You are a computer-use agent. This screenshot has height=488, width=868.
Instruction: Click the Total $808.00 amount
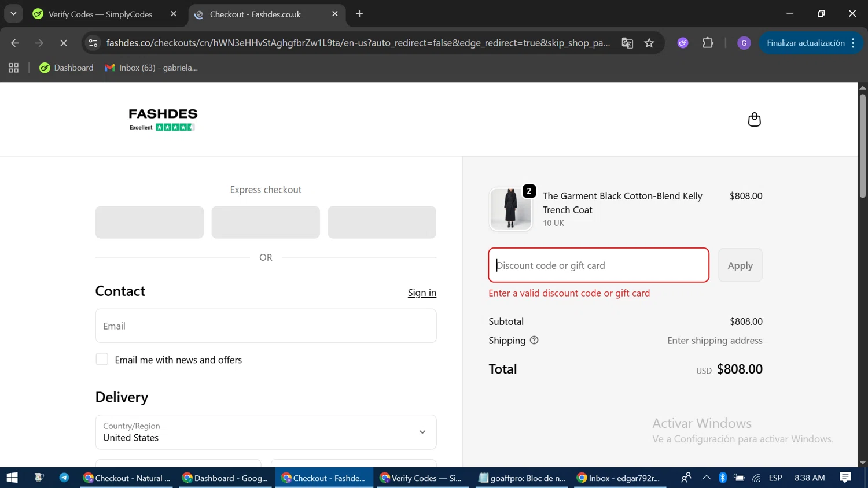tap(740, 369)
